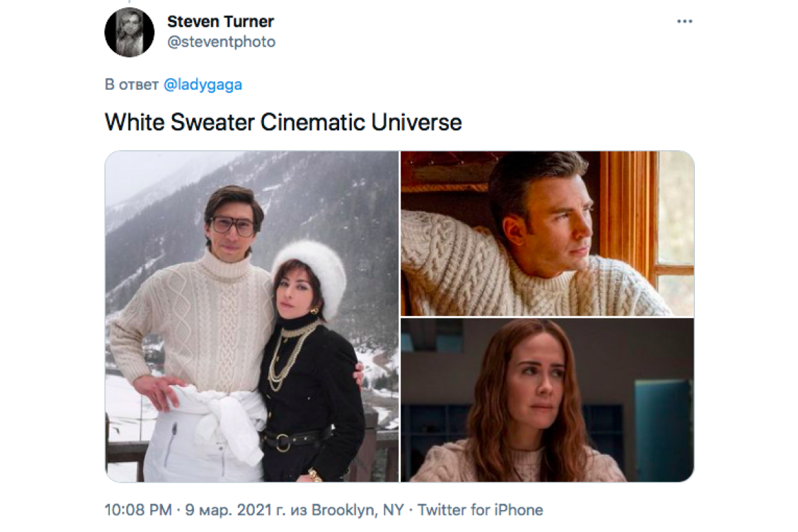Open the three-dot more options menu
The image size is (798, 532).
[684, 22]
